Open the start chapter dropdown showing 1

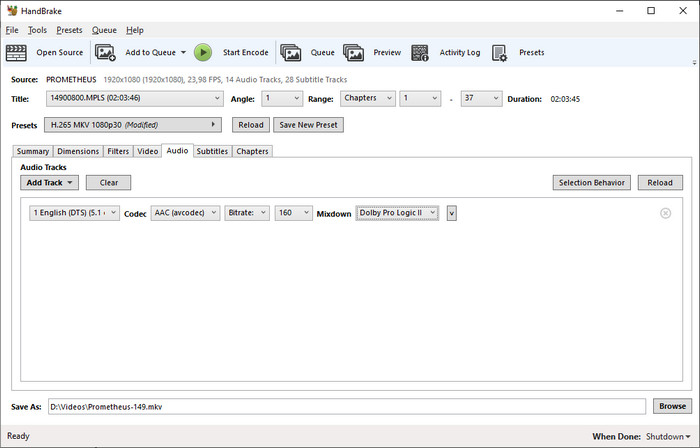click(x=420, y=99)
